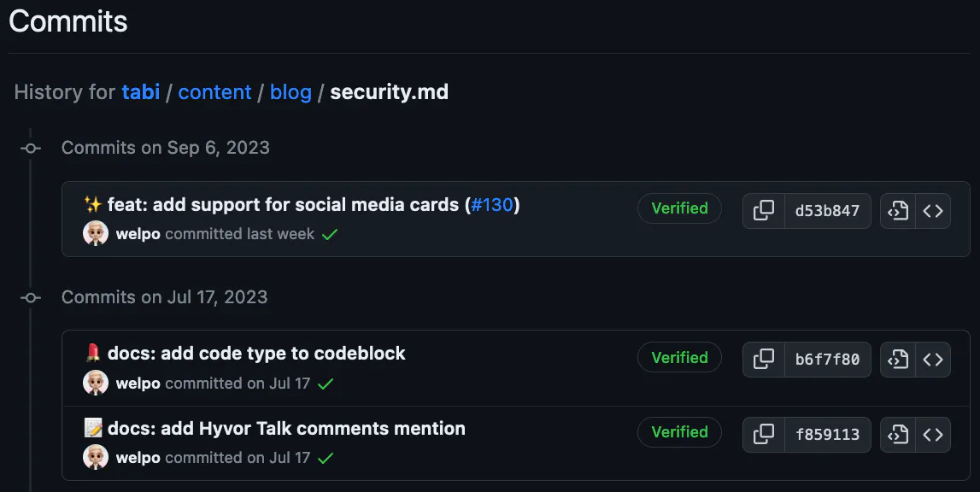
Task: Show signature details via Verified badge on d53b847
Action: pyautogui.click(x=679, y=208)
